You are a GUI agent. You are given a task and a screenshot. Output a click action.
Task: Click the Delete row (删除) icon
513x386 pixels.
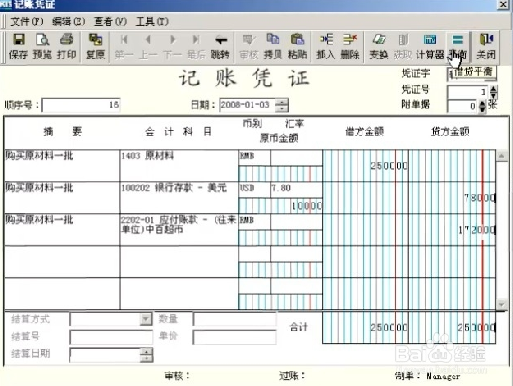[350, 46]
